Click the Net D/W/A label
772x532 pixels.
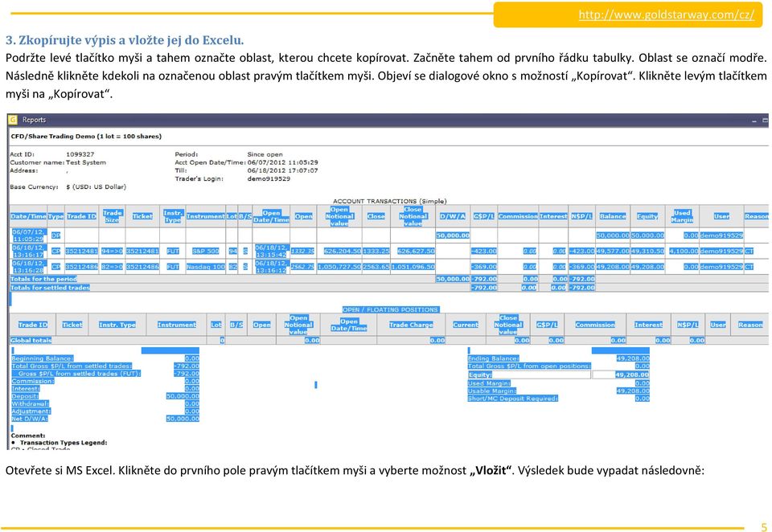pos(30,419)
